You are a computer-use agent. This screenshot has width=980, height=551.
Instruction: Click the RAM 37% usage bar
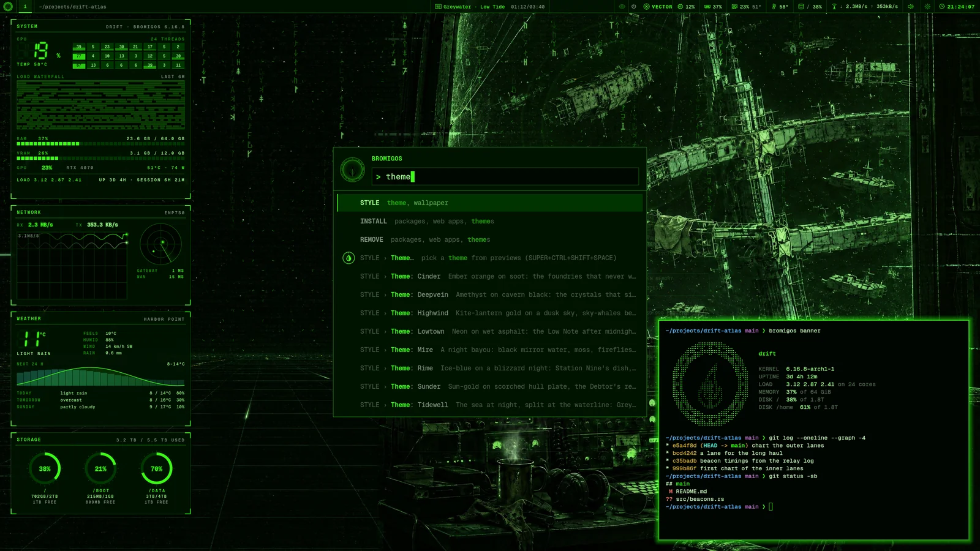point(100,144)
